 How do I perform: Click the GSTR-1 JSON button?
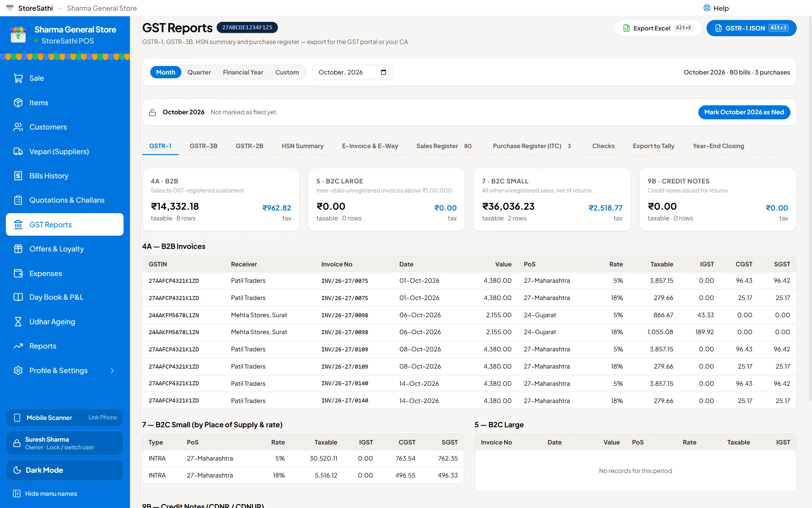point(751,28)
